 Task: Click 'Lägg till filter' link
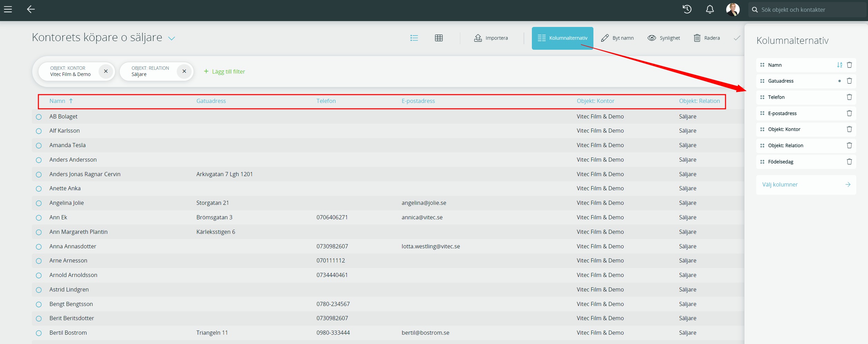(224, 71)
